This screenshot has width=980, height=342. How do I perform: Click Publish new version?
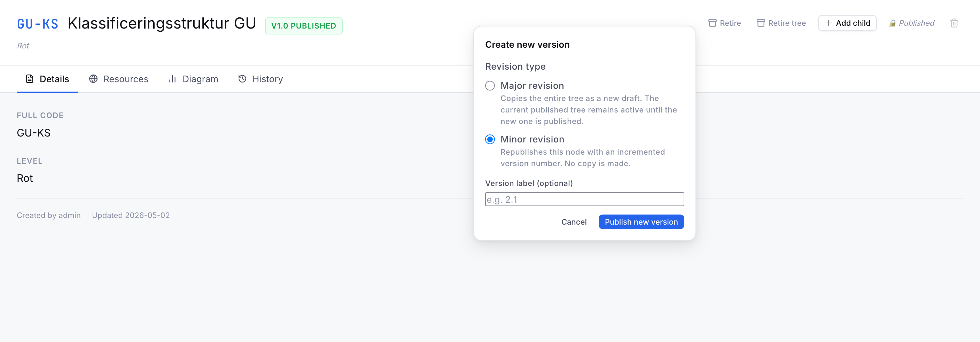641,222
